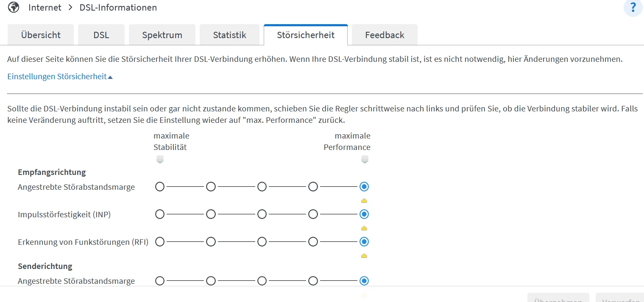Click the globe icon beside Internet
The width and height of the screenshot is (644, 302).
pyautogui.click(x=14, y=8)
